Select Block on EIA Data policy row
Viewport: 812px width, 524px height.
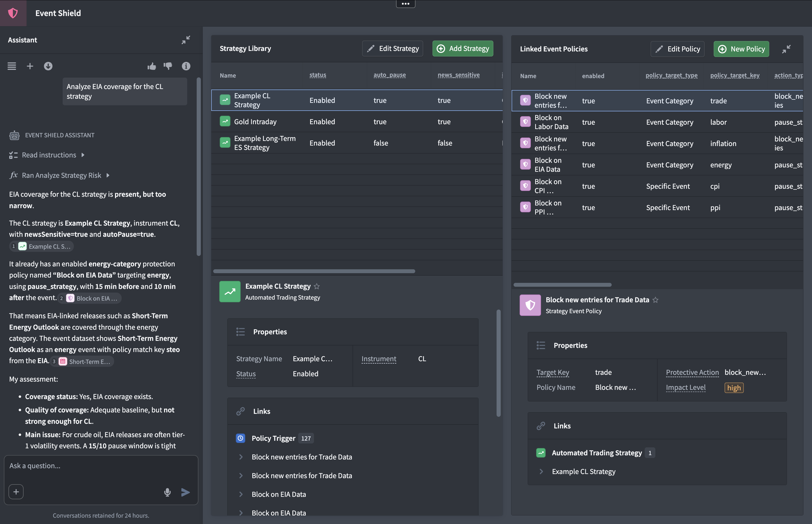tap(657, 165)
